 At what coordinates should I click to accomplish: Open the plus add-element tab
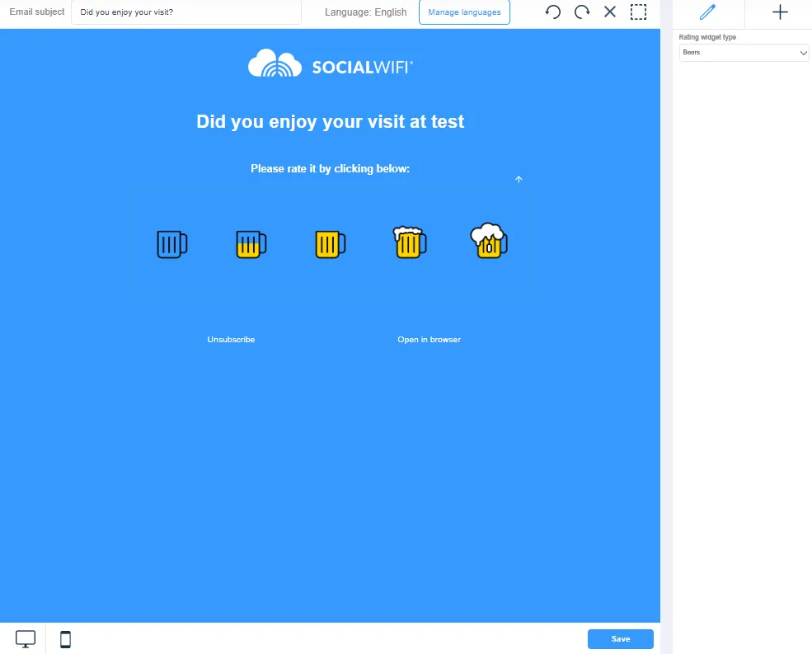(x=780, y=12)
